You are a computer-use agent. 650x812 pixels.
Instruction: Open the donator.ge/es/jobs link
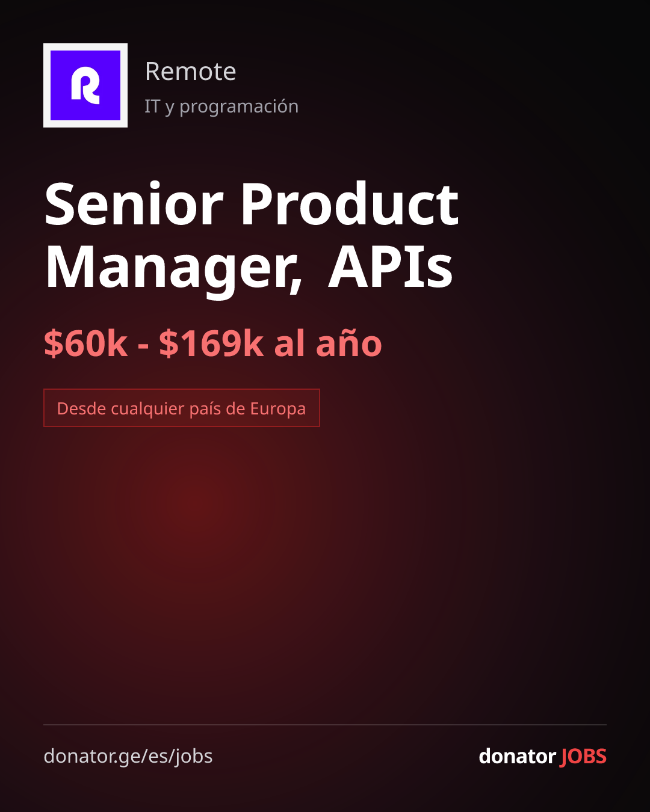(128, 756)
